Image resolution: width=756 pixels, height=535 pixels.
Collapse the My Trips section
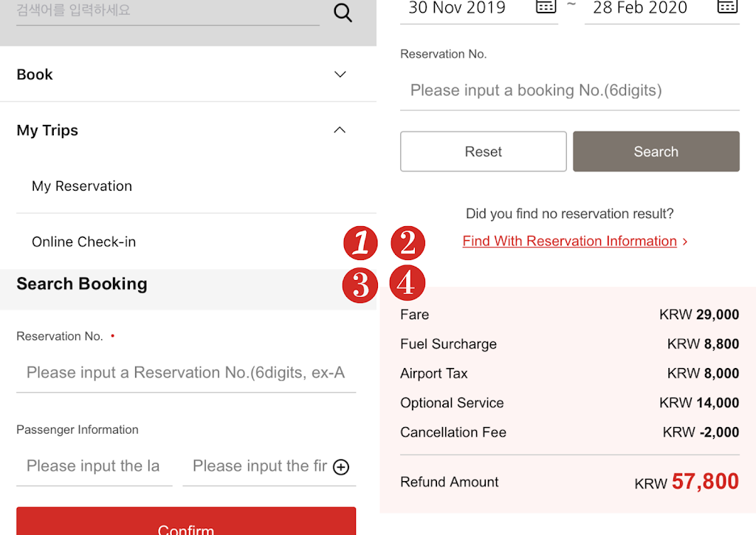point(340,130)
